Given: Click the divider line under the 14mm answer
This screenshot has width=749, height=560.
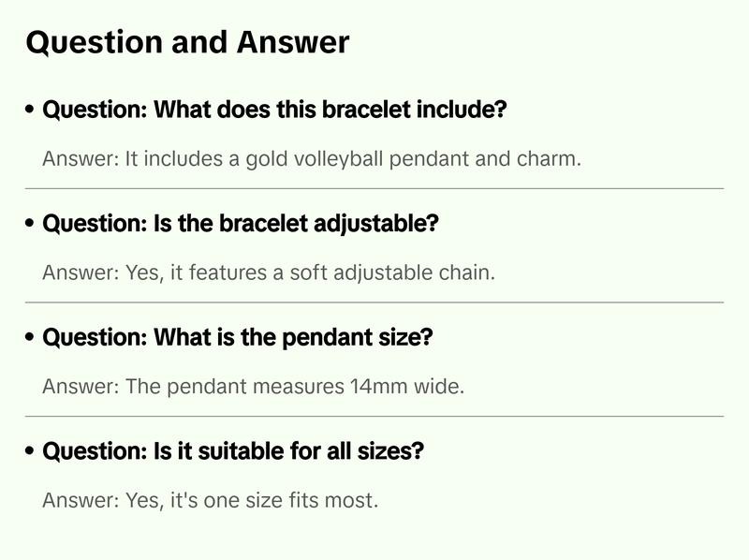Looking at the screenshot, I should (374, 416).
